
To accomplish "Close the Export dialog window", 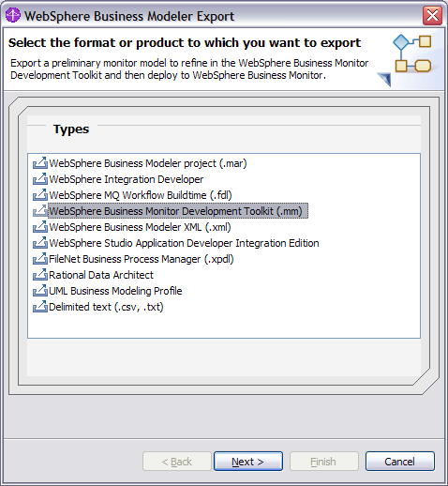I will coord(432,15).
